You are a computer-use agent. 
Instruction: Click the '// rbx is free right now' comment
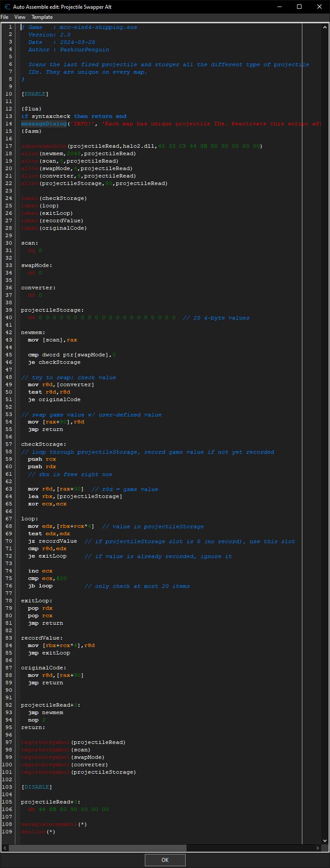pos(70,474)
